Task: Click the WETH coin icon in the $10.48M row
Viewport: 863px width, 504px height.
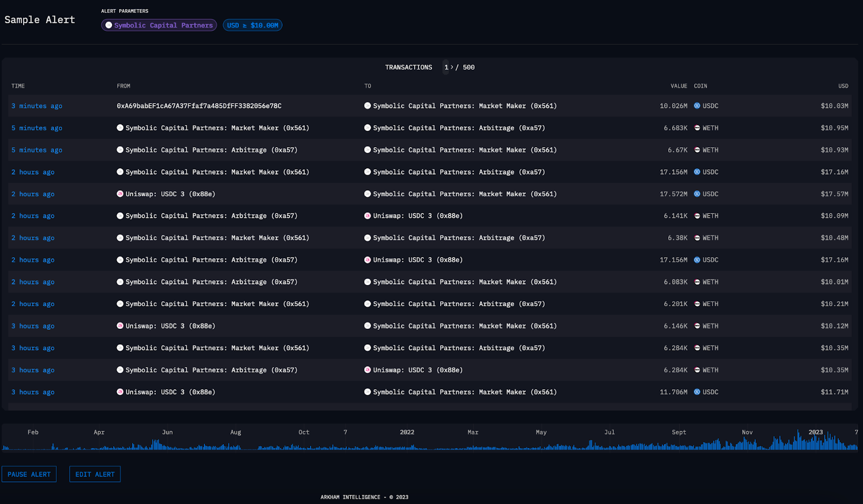Action: 697,238
